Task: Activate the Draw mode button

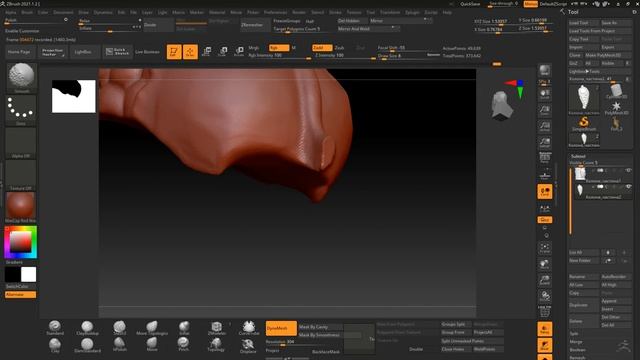Action: click(190, 52)
